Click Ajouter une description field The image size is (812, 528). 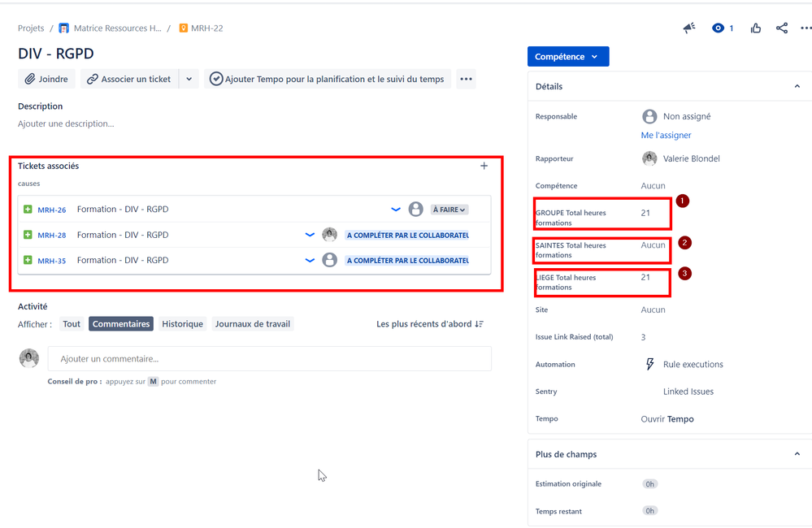(66, 123)
